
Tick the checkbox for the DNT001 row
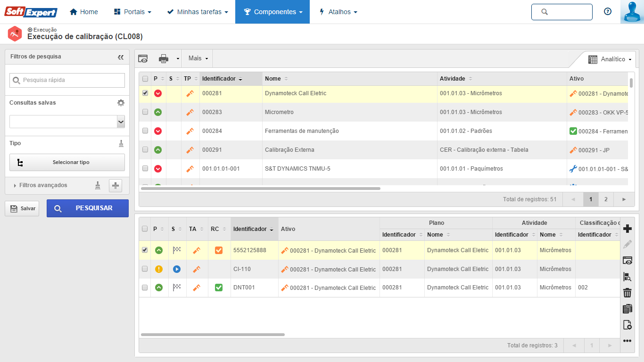(145, 288)
